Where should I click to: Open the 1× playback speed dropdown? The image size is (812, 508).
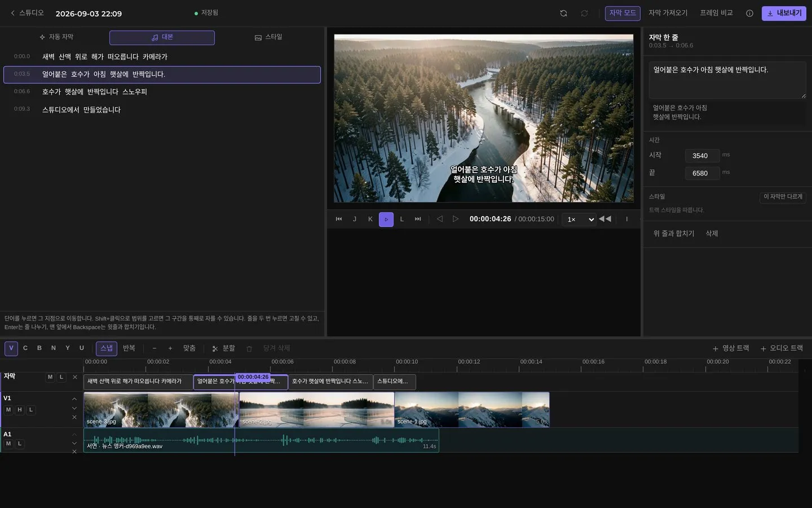pos(579,219)
